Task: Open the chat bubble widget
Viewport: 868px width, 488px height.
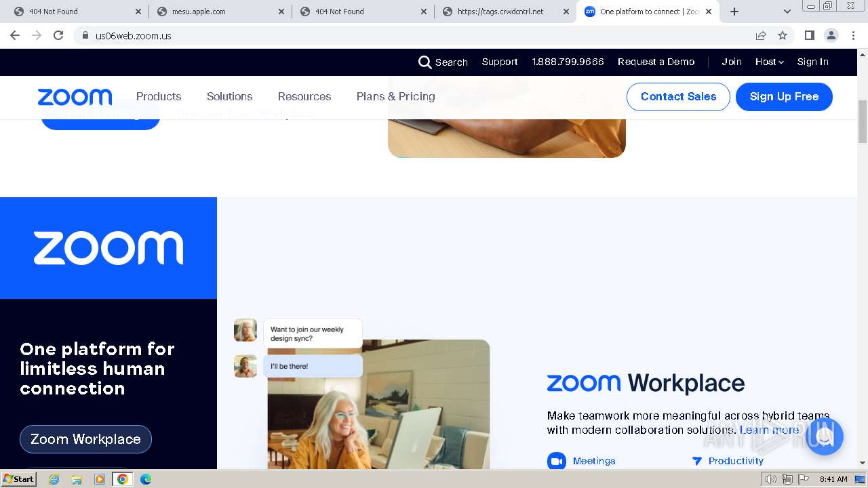Action: pos(825,436)
